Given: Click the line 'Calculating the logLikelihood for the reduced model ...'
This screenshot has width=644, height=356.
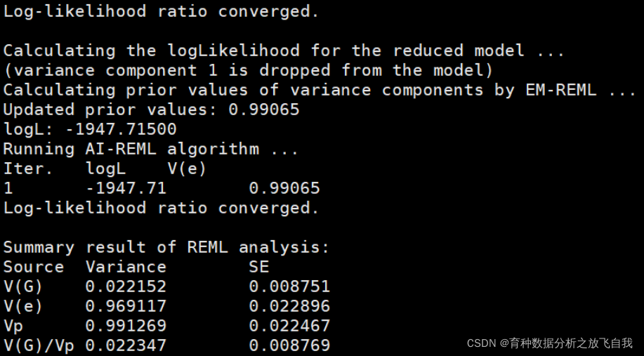Looking at the screenshot, I should [284, 51].
